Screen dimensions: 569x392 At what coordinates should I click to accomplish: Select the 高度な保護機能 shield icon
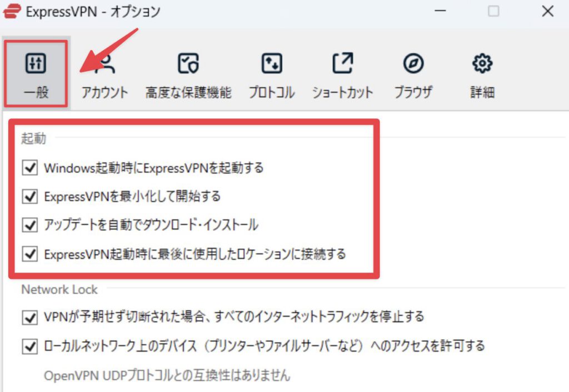coord(189,63)
